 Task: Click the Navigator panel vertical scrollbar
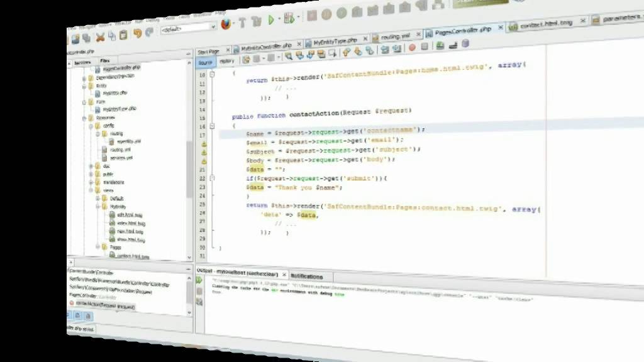189,293
